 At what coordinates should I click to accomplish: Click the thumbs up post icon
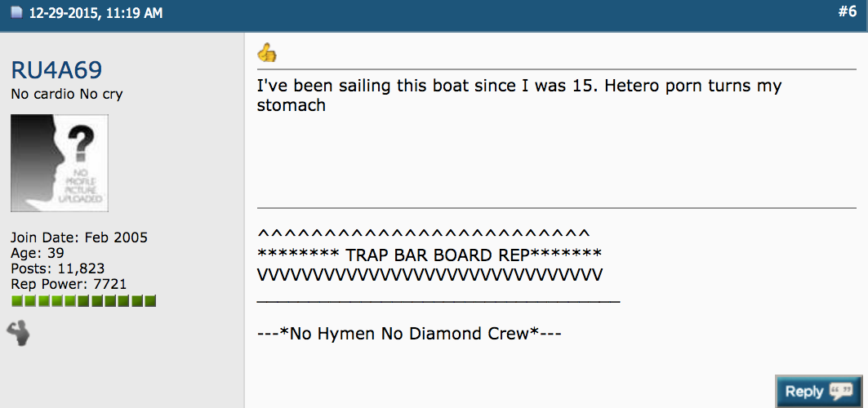(267, 52)
